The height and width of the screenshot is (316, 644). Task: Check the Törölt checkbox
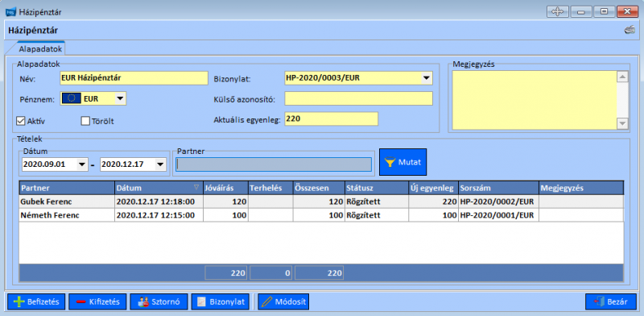85,121
